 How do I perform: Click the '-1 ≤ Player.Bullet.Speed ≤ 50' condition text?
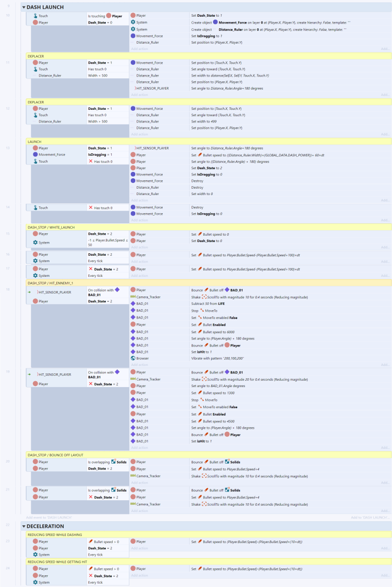point(108,243)
